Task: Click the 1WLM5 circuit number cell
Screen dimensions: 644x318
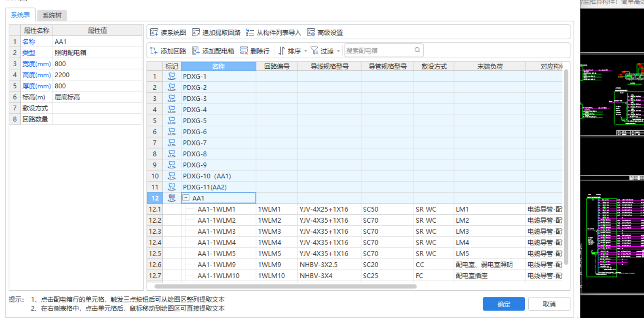Action: pyautogui.click(x=277, y=253)
